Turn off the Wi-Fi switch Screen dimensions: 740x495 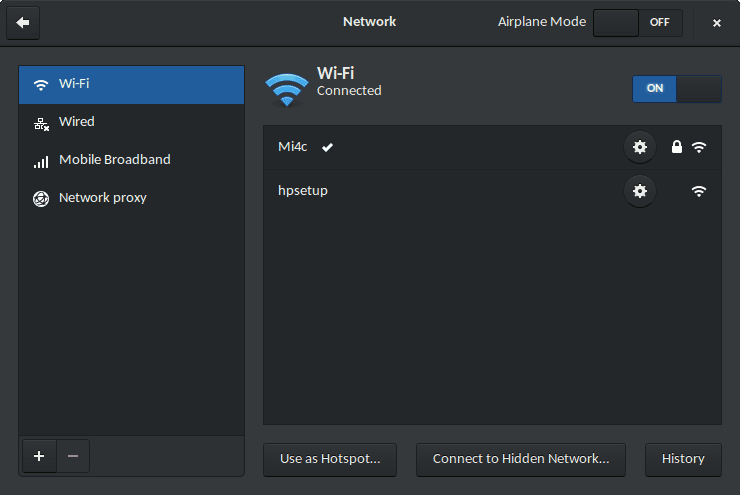click(676, 88)
